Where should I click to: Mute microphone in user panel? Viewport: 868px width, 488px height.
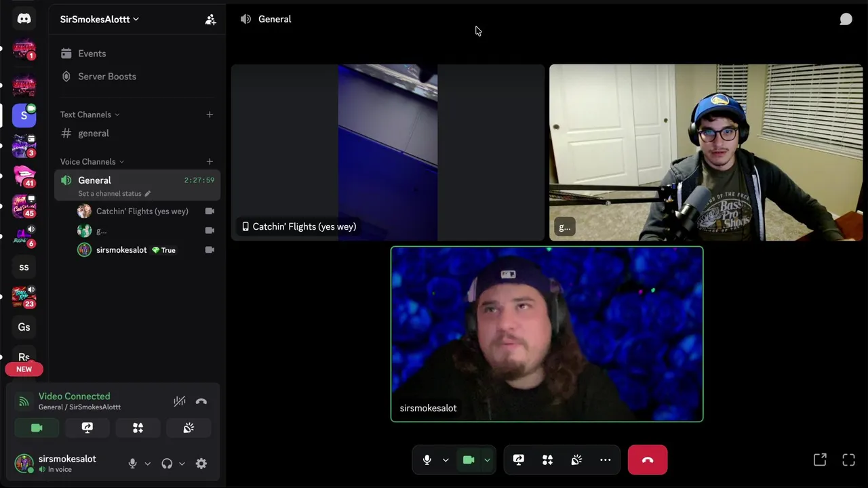[x=132, y=464]
